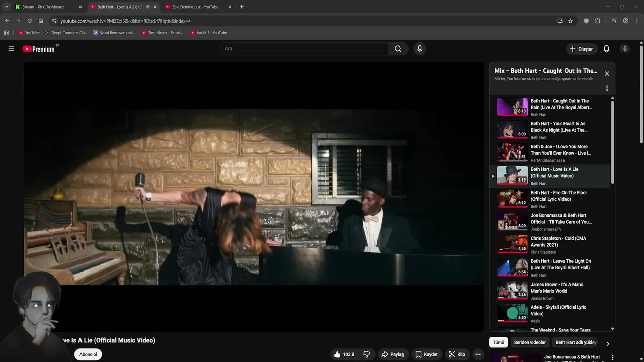Image resolution: width=644 pixels, height=362 pixels.
Task: Open media controls music-note icon
Action: (614, 21)
